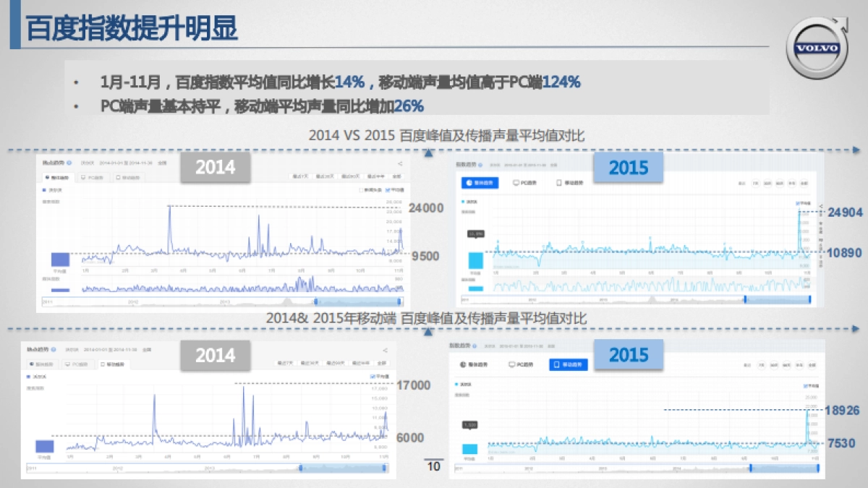Click the share icon in the 2014 top chart
This screenshot has width=868, height=488.
click(x=400, y=163)
